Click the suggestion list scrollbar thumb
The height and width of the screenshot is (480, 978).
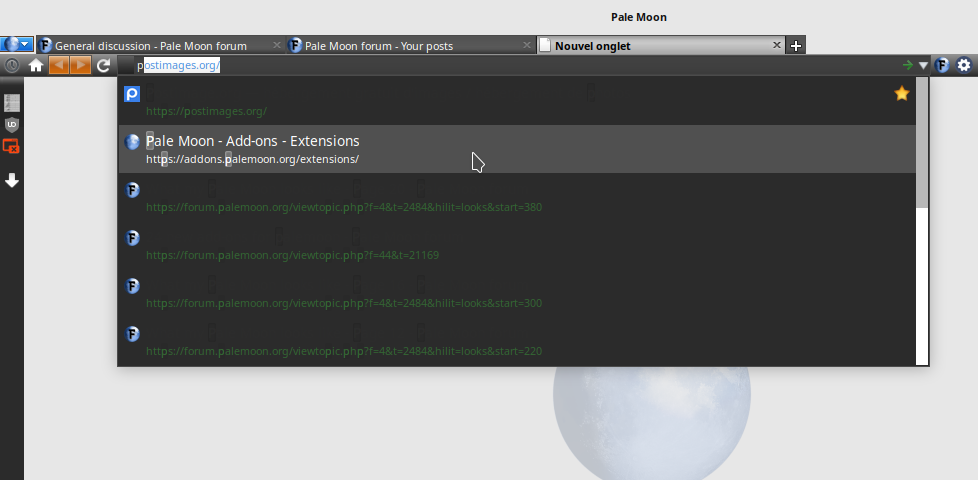[x=922, y=143]
